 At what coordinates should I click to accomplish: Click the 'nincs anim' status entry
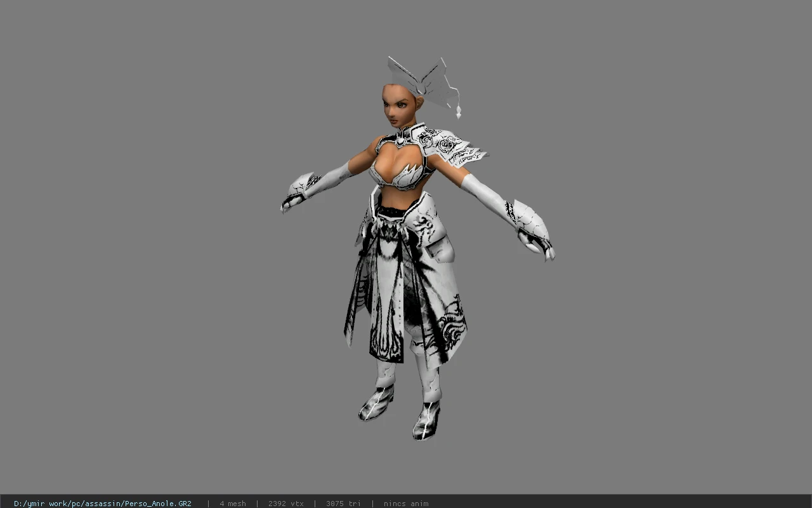[x=406, y=504]
